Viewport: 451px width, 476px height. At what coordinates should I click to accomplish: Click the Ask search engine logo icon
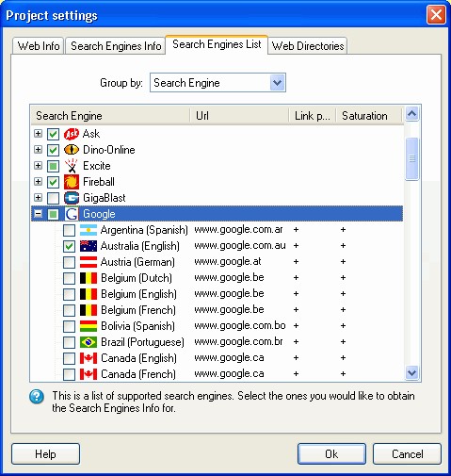point(72,134)
